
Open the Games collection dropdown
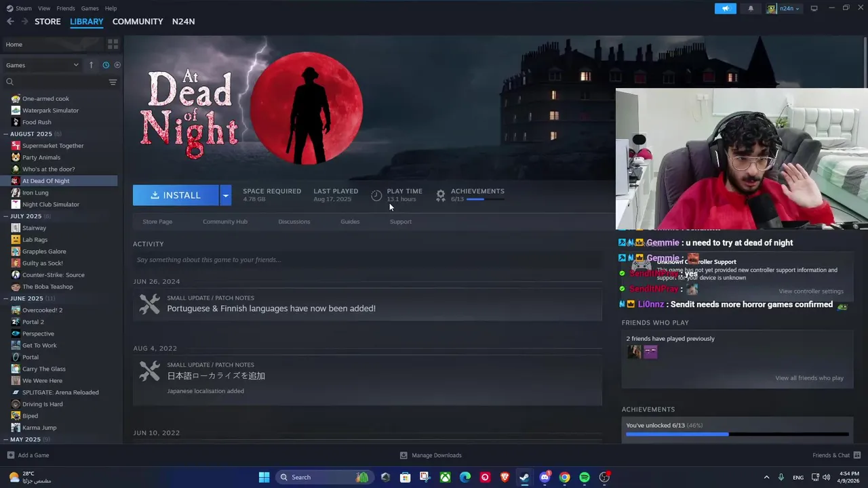(42, 65)
